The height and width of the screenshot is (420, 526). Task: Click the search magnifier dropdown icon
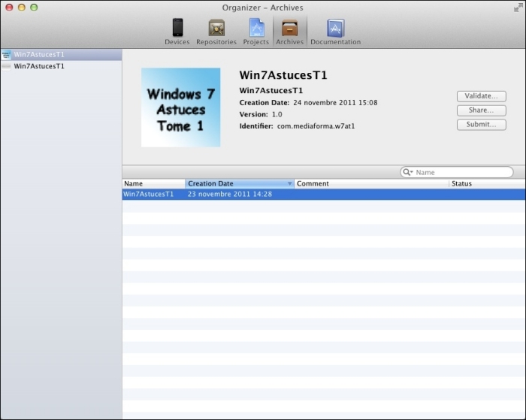[x=408, y=172]
